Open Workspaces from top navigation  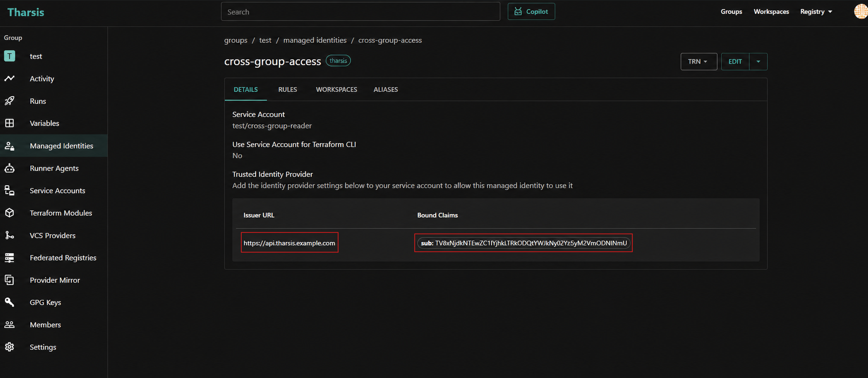(771, 12)
